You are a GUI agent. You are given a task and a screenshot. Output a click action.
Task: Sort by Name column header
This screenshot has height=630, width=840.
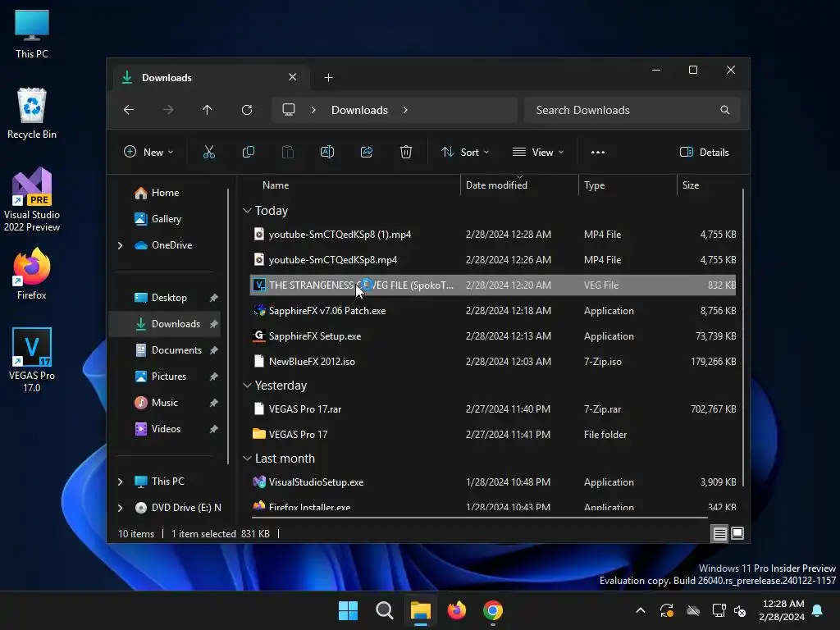pos(276,185)
